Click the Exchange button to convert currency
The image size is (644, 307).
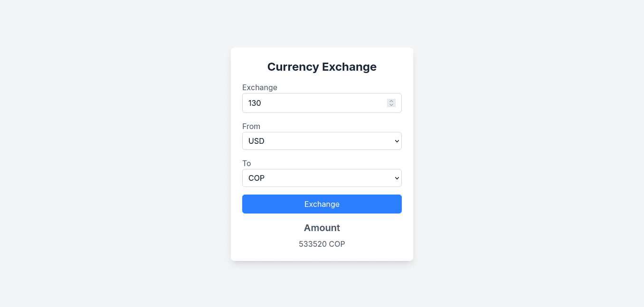click(322, 204)
